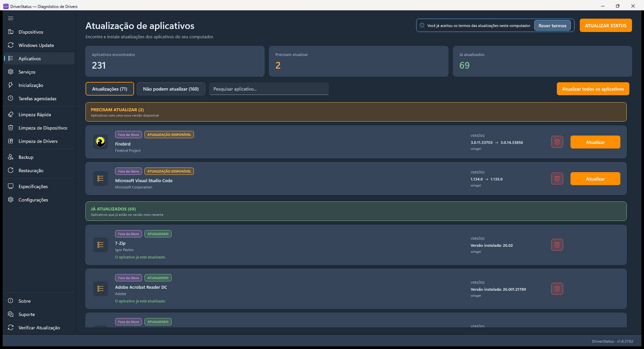Switch to Atualizações (71) tab
644x349 pixels.
(x=110, y=89)
